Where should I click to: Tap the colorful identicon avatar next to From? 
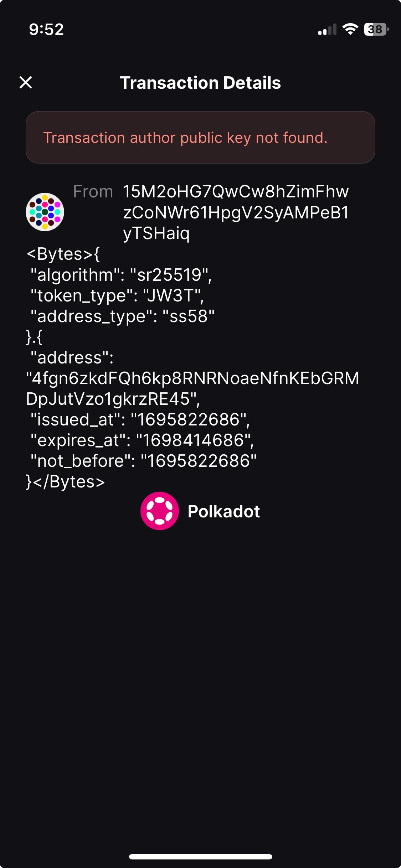point(45,211)
